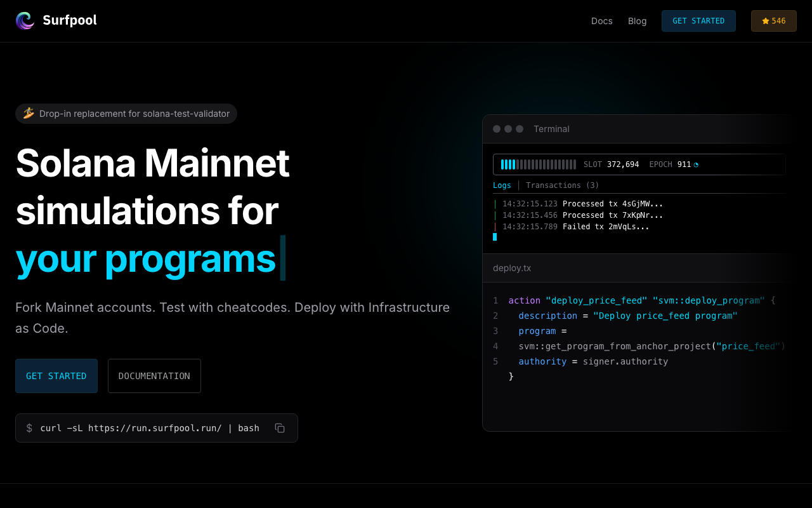Open the GitHub stars 546 button
Image resolution: width=812 pixels, height=508 pixels.
(x=774, y=21)
